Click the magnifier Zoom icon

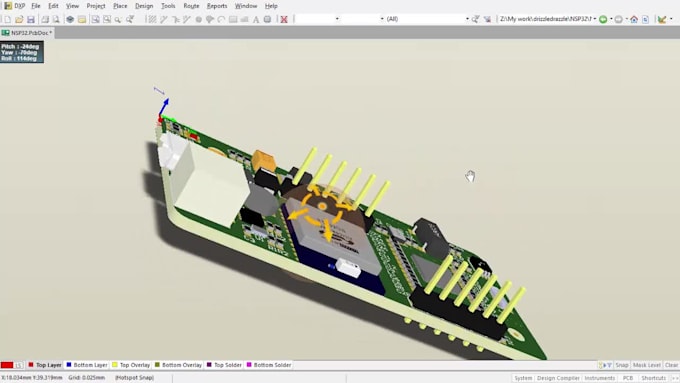click(118, 19)
